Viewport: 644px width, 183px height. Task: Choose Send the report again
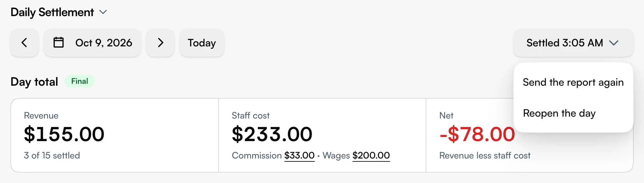(573, 82)
